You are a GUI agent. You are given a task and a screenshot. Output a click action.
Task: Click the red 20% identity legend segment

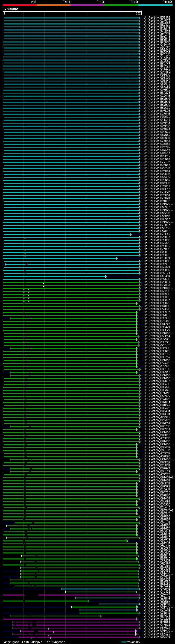tap(19, 5)
